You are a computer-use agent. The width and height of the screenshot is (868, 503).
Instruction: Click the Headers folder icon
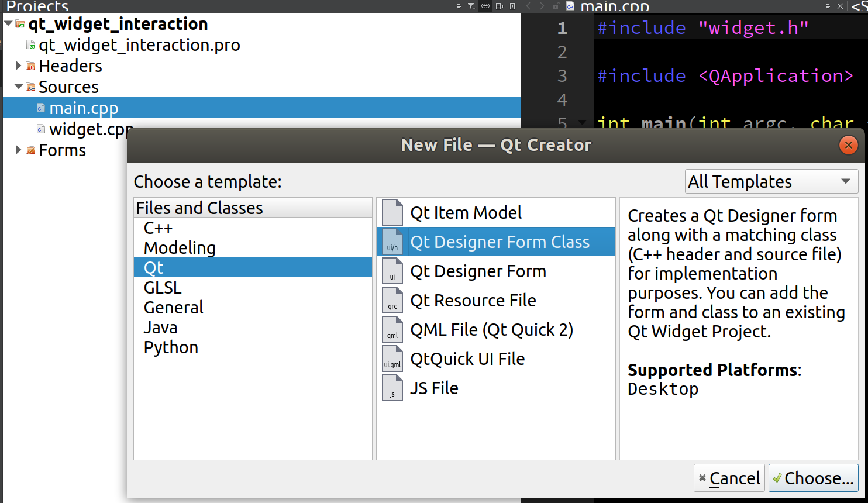click(31, 66)
